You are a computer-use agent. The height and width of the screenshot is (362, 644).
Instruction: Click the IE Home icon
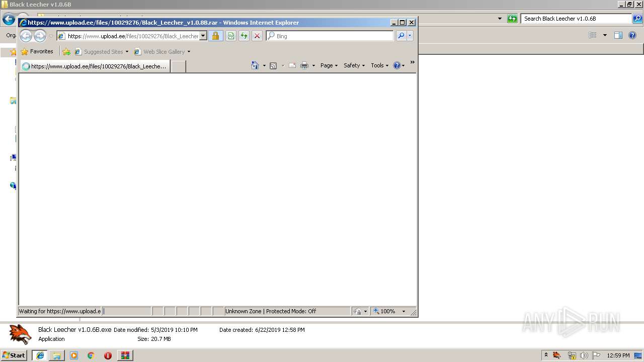coord(255,65)
